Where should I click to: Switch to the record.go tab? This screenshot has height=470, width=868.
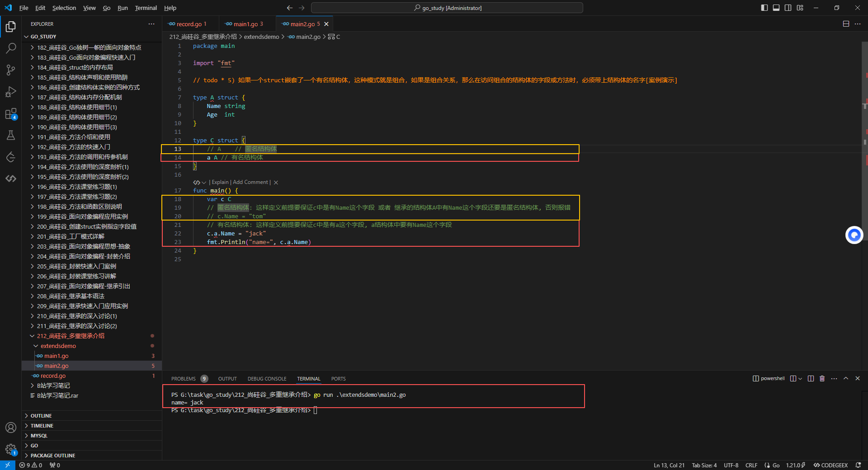190,24
